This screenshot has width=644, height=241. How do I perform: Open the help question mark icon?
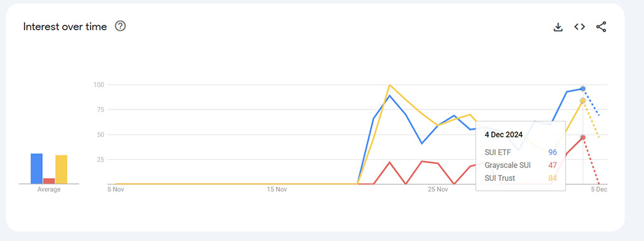coord(120,26)
